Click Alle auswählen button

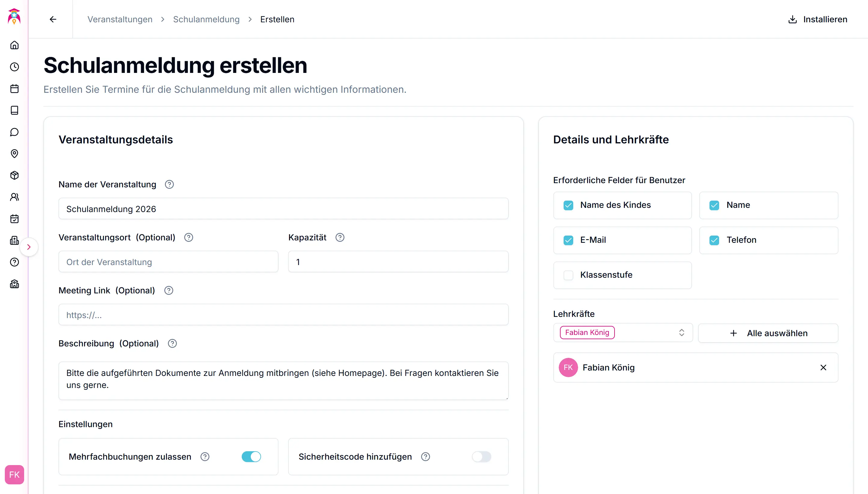pyautogui.click(x=768, y=333)
